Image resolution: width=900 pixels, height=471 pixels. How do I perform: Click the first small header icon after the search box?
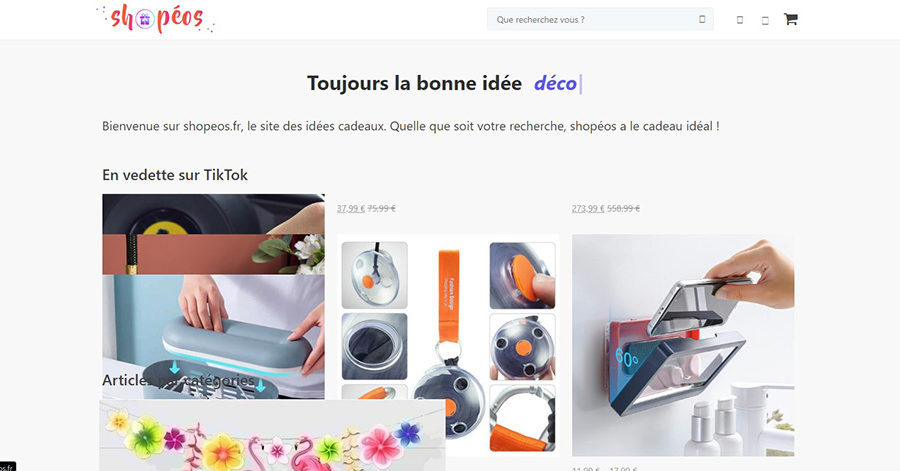[740, 20]
